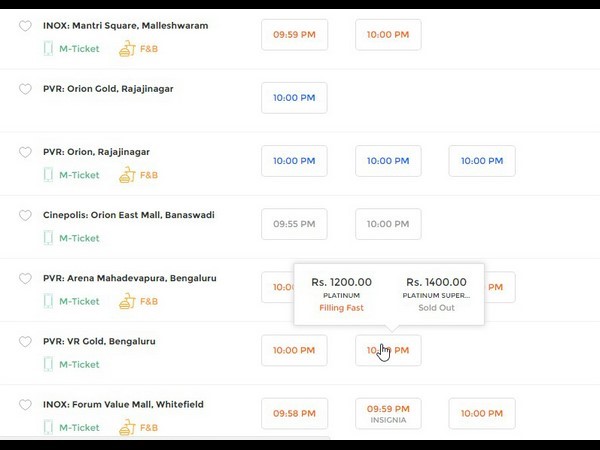Image resolution: width=600 pixels, height=450 pixels.
Task: Click M-Ticket phone icon for INOX Mantri Square
Action: 48,49
